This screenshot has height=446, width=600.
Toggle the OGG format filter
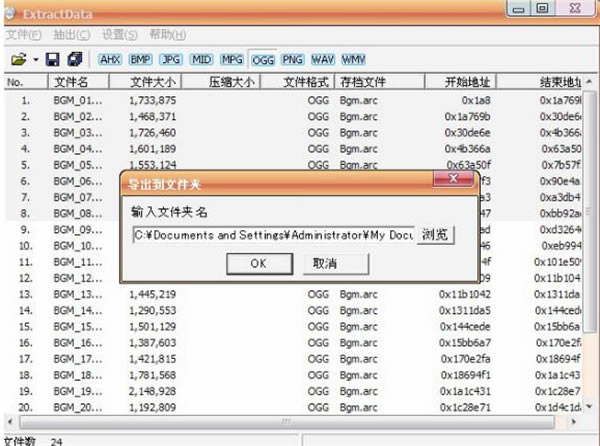tap(262, 60)
